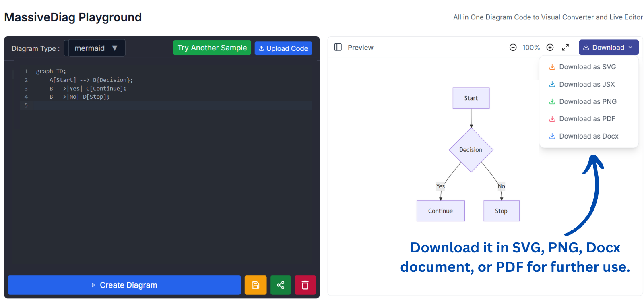644x302 pixels.
Task: Click the Decision diamond node
Action: [x=471, y=150]
